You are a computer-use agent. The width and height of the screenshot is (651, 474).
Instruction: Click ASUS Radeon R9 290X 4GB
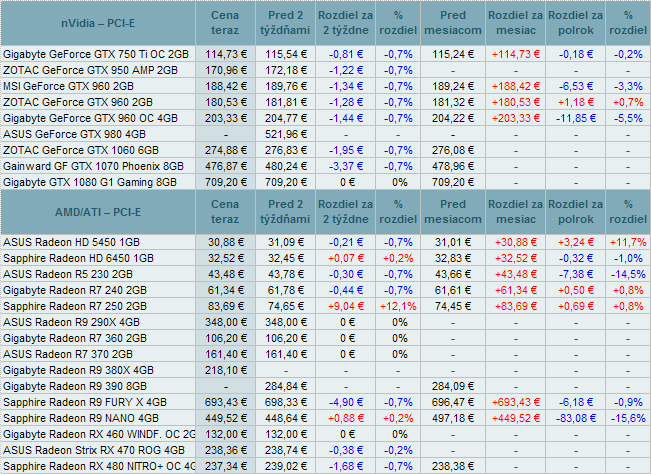pyautogui.click(x=71, y=322)
